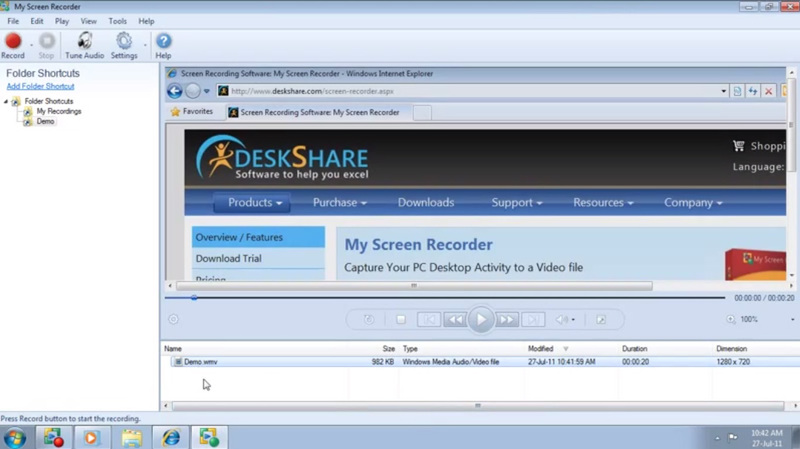This screenshot has height=449, width=800.
Task: Open the Help menu in menu bar
Action: (x=146, y=21)
